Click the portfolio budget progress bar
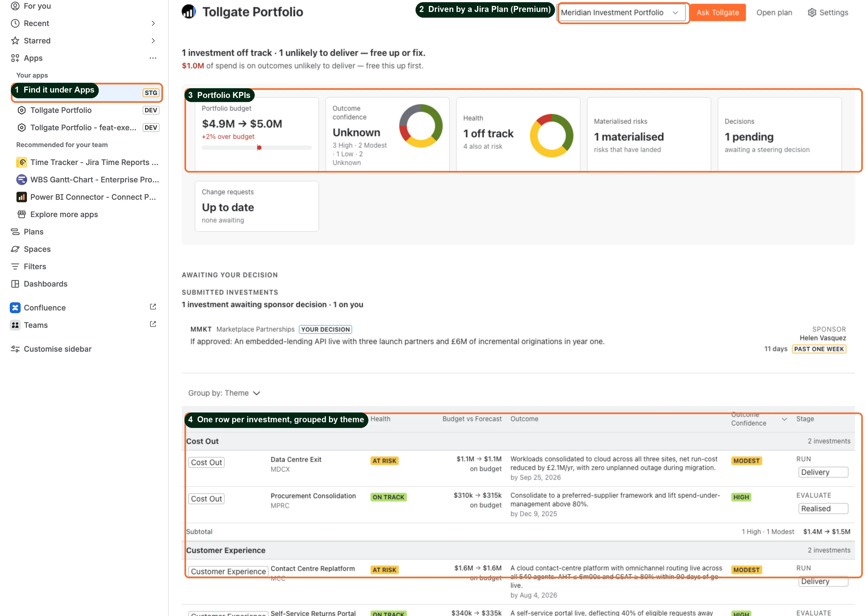The height and width of the screenshot is (616, 868). tap(257, 148)
